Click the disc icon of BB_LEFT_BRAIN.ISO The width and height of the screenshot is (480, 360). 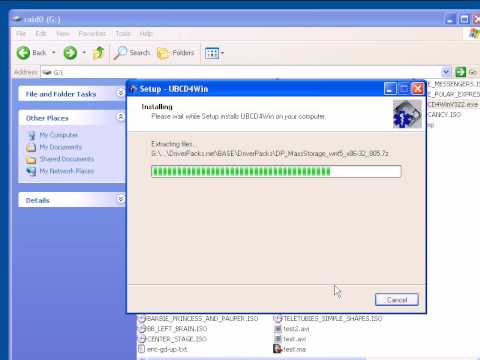142,329
